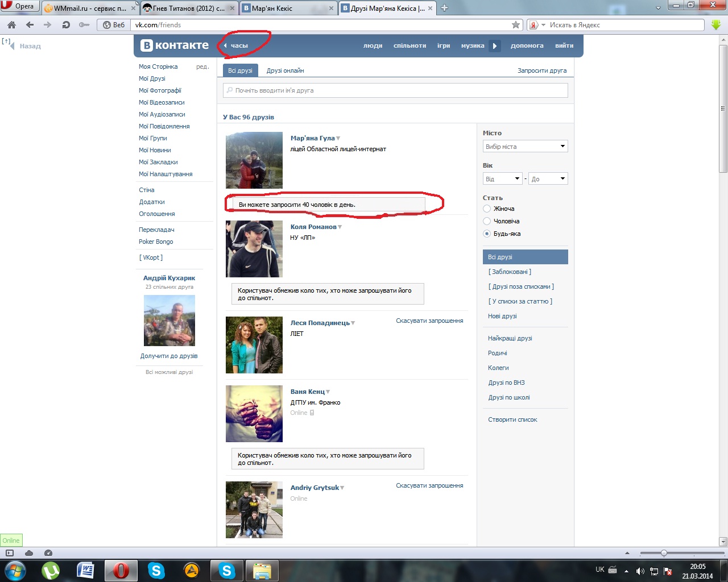Image resolution: width=728 pixels, height=582 pixels.
Task: Click the volume speaker tray icon
Action: (640, 571)
